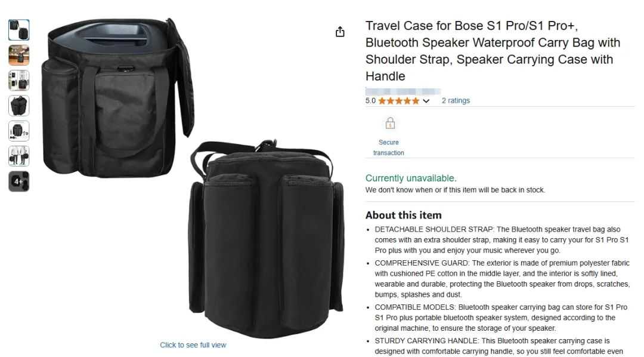Screen dimensions: 644x357
Task: Click the share icon above product image
Action: [x=340, y=32]
